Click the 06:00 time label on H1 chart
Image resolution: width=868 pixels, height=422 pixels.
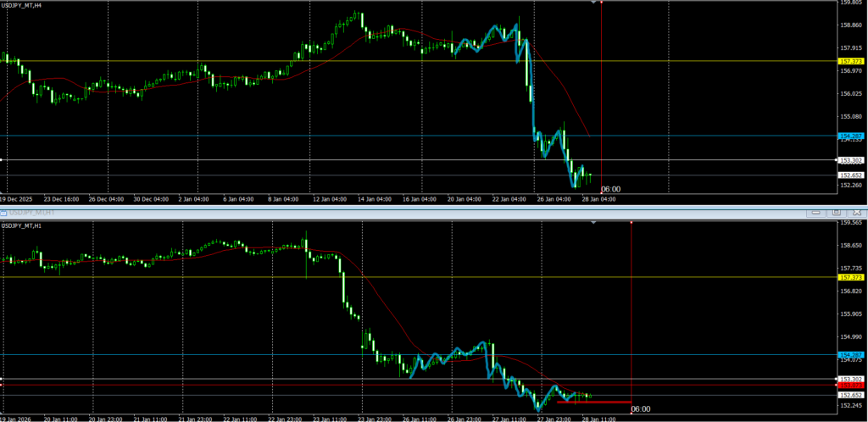pyautogui.click(x=641, y=409)
